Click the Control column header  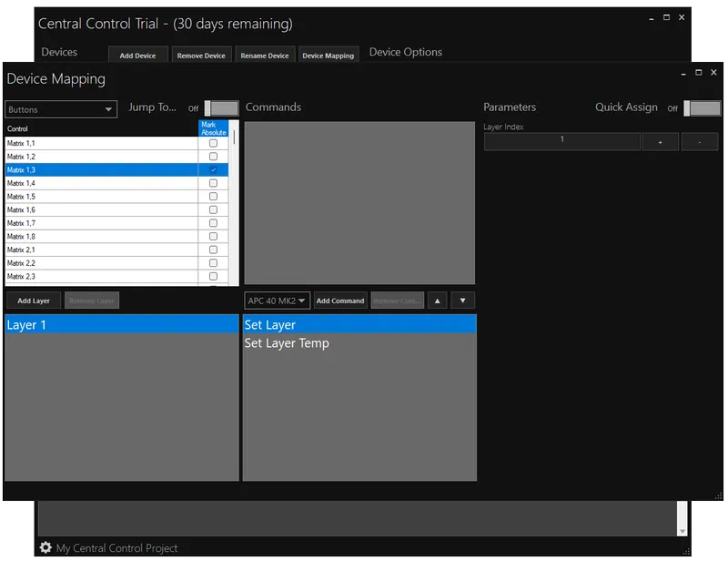[x=101, y=128]
